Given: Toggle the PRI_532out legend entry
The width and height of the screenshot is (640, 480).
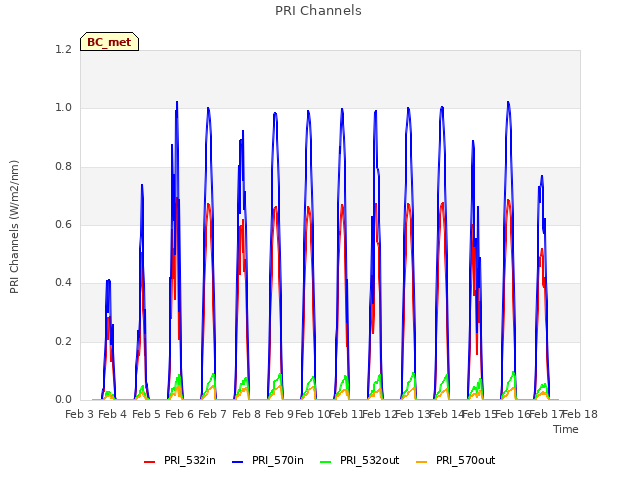Looking at the screenshot, I should click(x=360, y=460).
